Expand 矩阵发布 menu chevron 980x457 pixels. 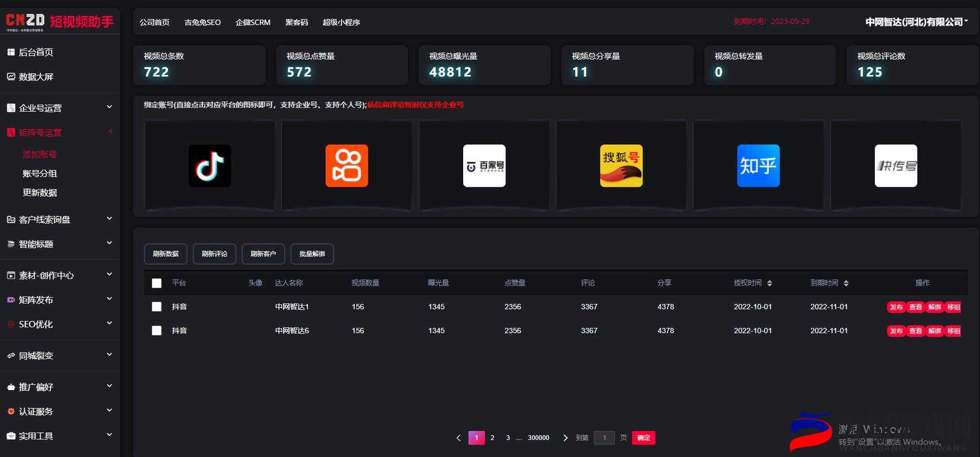click(109, 299)
